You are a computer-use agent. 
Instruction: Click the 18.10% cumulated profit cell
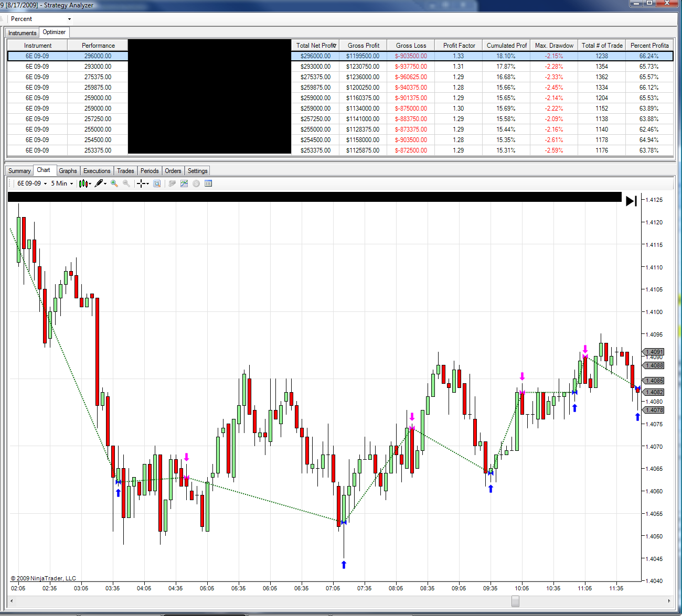tap(506, 56)
